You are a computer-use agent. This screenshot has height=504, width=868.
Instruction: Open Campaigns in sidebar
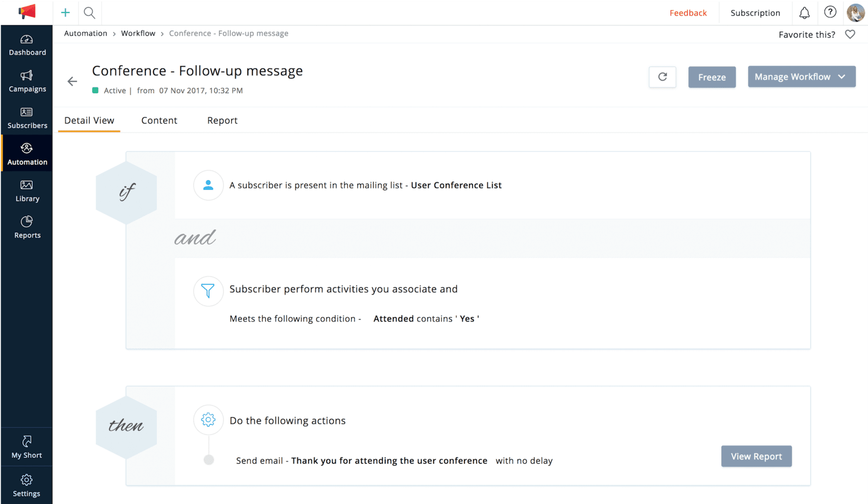27,82
